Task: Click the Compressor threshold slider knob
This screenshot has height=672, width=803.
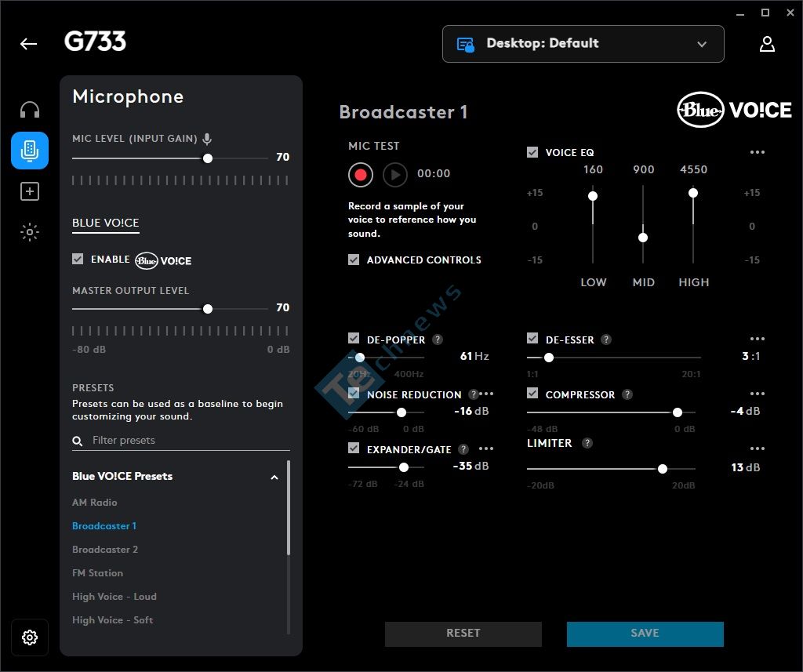Action: point(677,412)
